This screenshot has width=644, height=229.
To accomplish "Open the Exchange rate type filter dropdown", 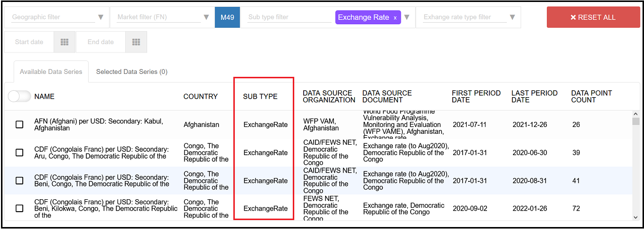I will (x=512, y=17).
